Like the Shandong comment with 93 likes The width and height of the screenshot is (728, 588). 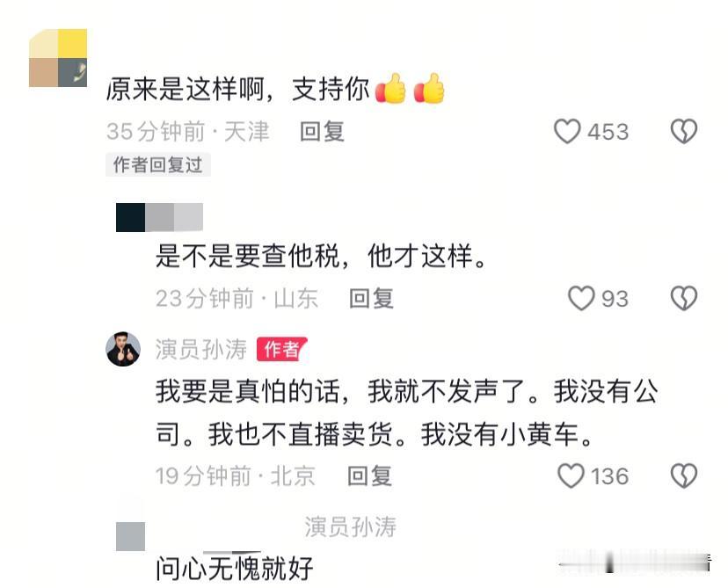pos(581,298)
